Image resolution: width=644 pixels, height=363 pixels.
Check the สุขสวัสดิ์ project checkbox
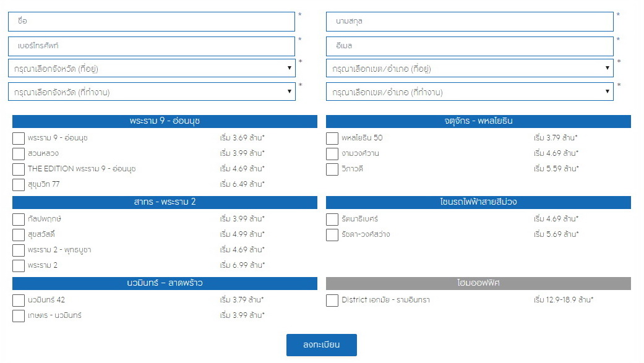click(x=19, y=235)
